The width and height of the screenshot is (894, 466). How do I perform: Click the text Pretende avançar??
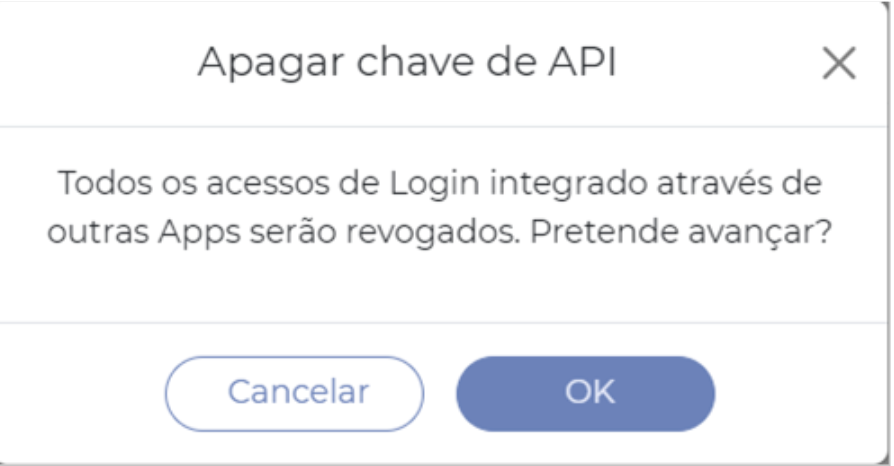coord(681,232)
